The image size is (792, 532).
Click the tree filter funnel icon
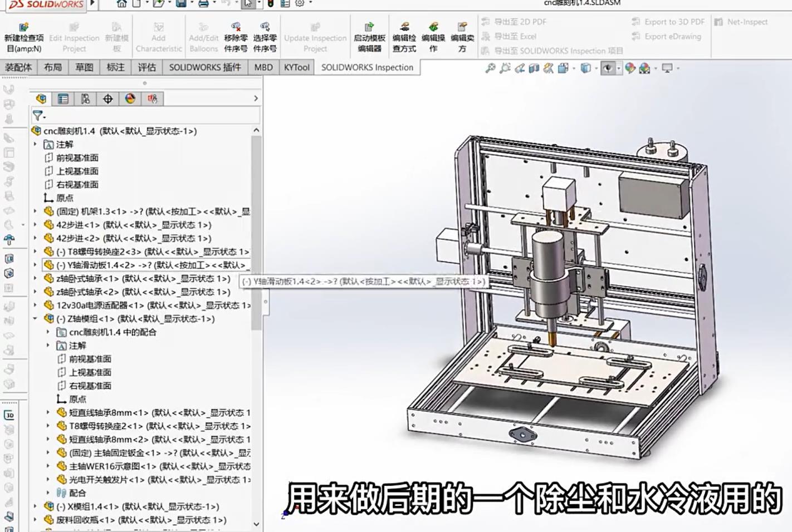pyautogui.click(x=37, y=116)
